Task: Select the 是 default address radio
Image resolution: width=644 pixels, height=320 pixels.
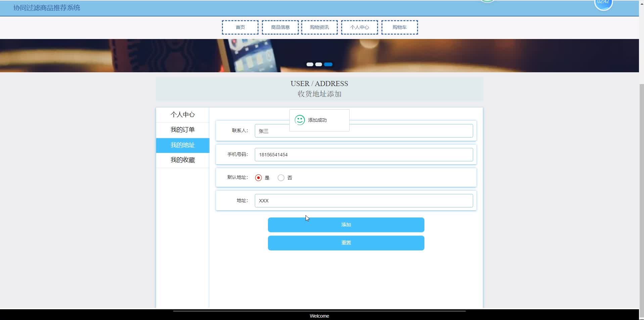Action: point(258,177)
